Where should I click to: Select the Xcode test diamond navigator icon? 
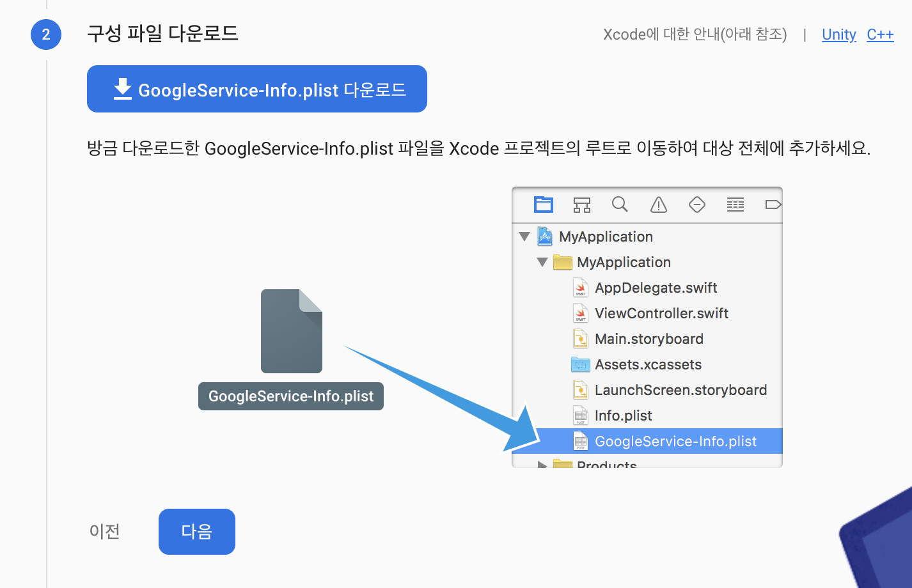coord(697,205)
